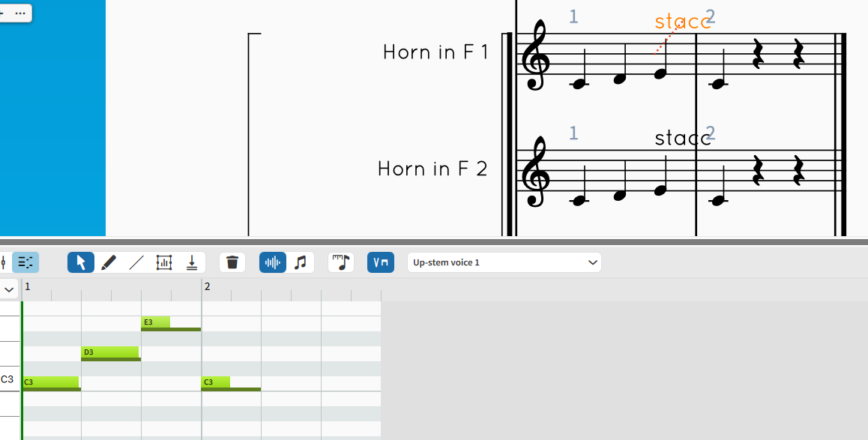
Task: Expand the chevron beside the ruler
Action: [10, 289]
